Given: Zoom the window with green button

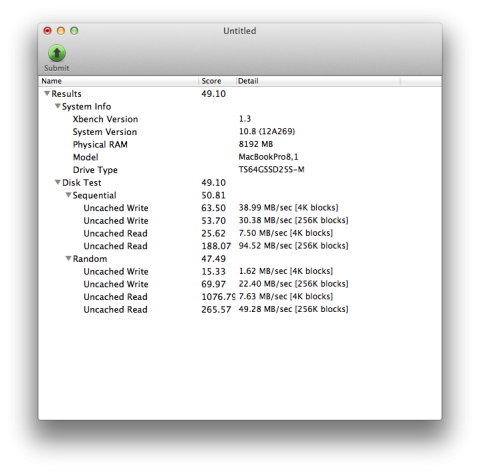Looking at the screenshot, I should [74, 31].
